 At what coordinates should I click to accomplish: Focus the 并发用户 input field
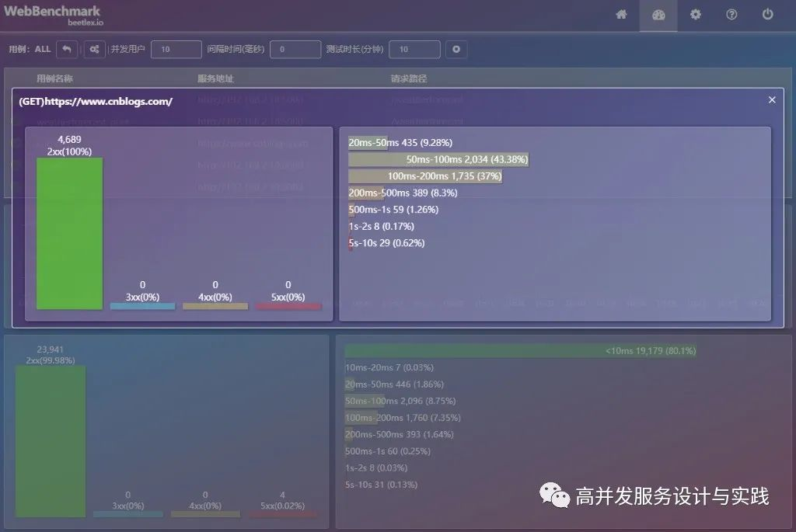(x=176, y=49)
